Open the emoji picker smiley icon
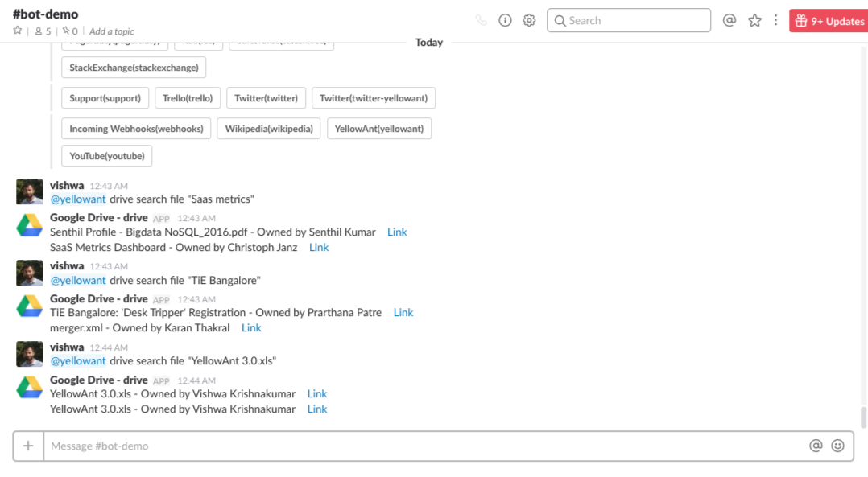Image resolution: width=868 pixels, height=477 pixels. [838, 446]
